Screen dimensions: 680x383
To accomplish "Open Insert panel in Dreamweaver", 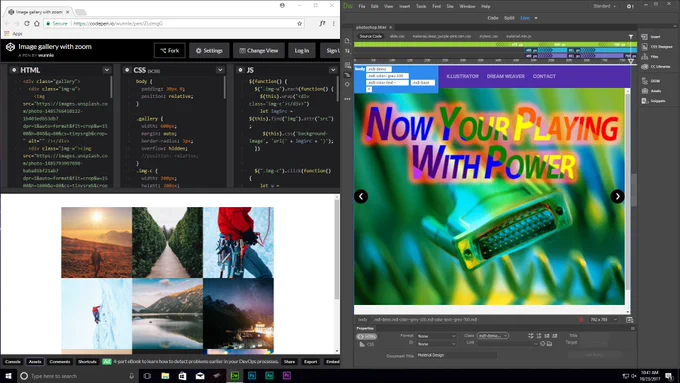I will [652, 37].
